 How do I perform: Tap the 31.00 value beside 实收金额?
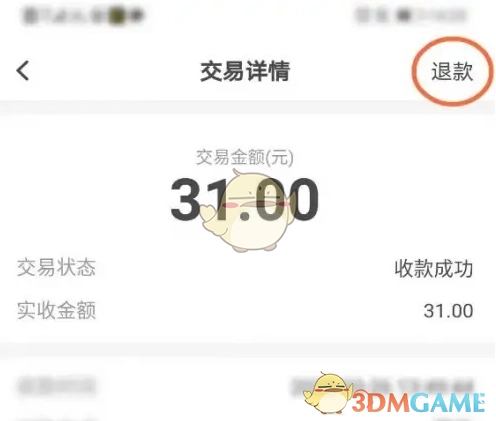tap(448, 311)
